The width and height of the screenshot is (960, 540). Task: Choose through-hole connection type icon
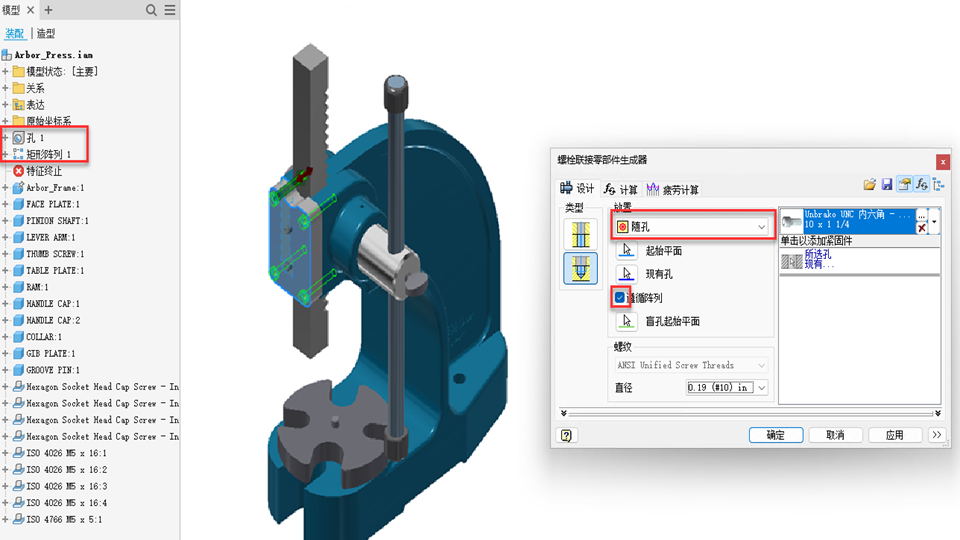coord(580,234)
